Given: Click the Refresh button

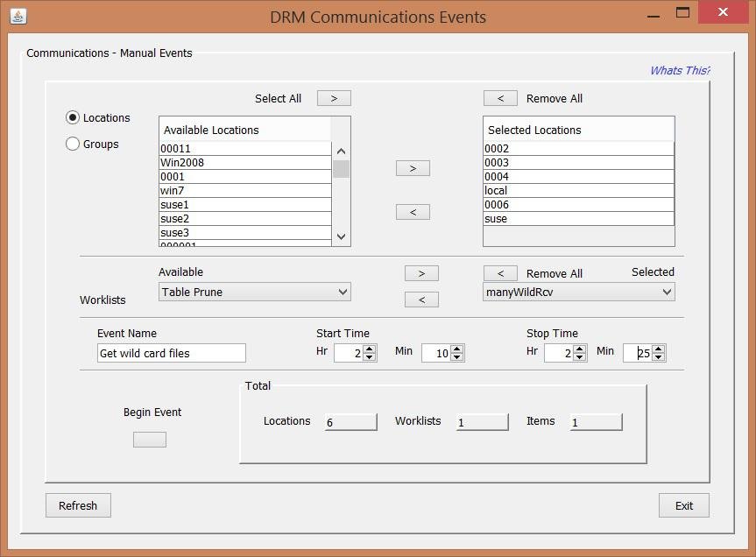Looking at the screenshot, I should pos(78,505).
